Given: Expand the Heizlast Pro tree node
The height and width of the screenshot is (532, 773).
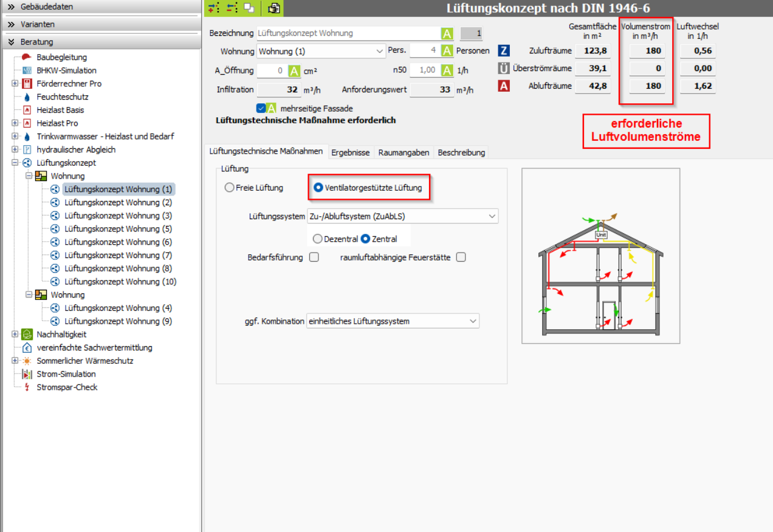Looking at the screenshot, I should [15, 123].
